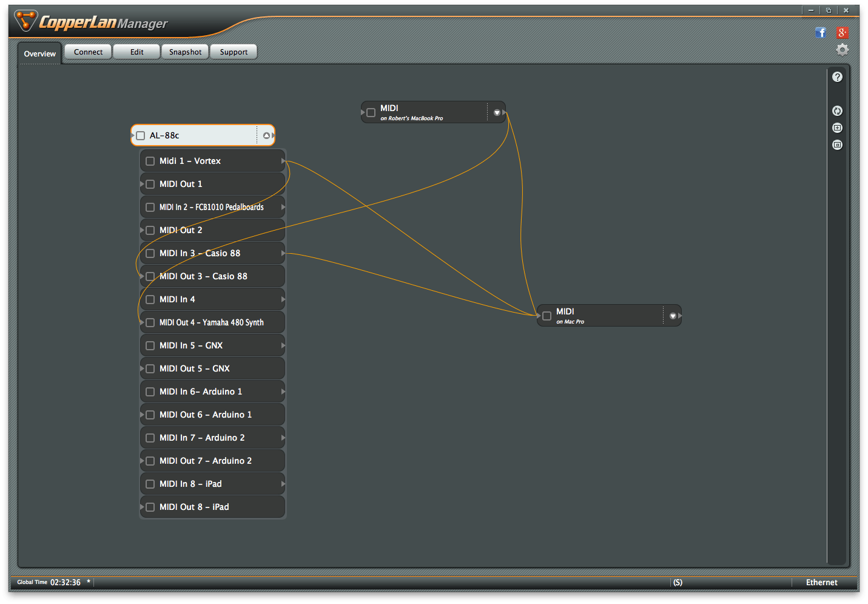This screenshot has height=604, width=868.
Task: Toggle checkbox on MIDI Robert's MacBook Pro node
Action: click(371, 113)
